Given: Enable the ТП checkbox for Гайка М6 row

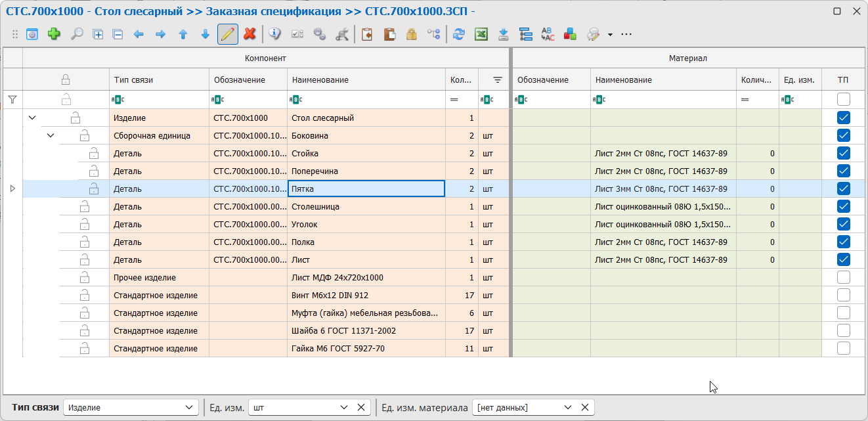Looking at the screenshot, I should coord(844,348).
